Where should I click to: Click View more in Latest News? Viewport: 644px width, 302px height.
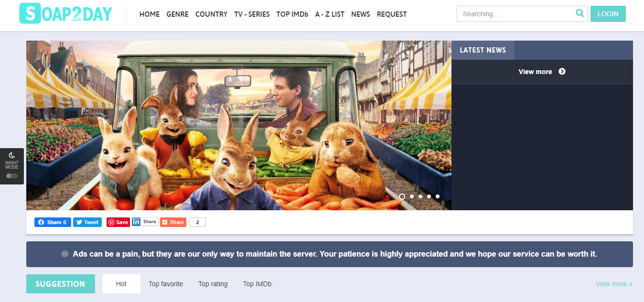pyautogui.click(x=542, y=72)
